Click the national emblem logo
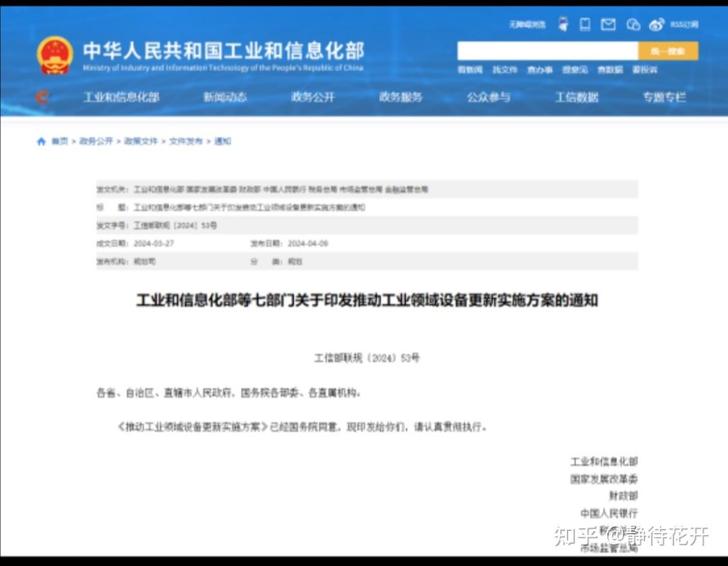This screenshot has width=728, height=566. (x=55, y=55)
